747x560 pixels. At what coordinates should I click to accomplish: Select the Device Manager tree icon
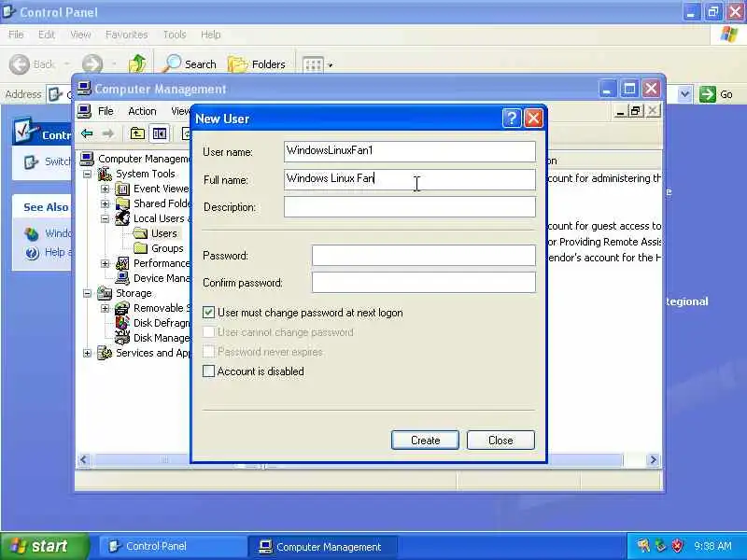pyautogui.click(x=122, y=278)
